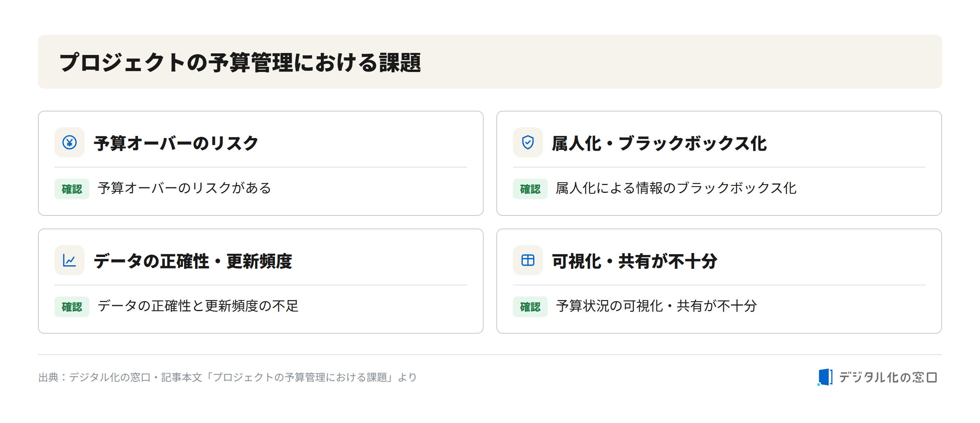Click 確認 badge beside 属人化による情報

point(530,189)
